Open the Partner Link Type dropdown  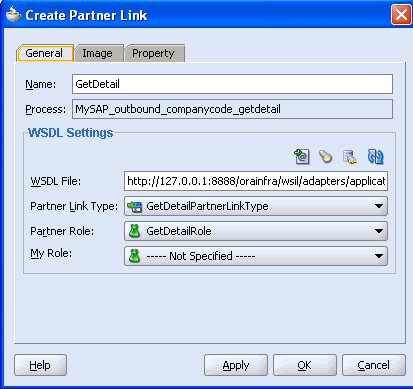256,206
